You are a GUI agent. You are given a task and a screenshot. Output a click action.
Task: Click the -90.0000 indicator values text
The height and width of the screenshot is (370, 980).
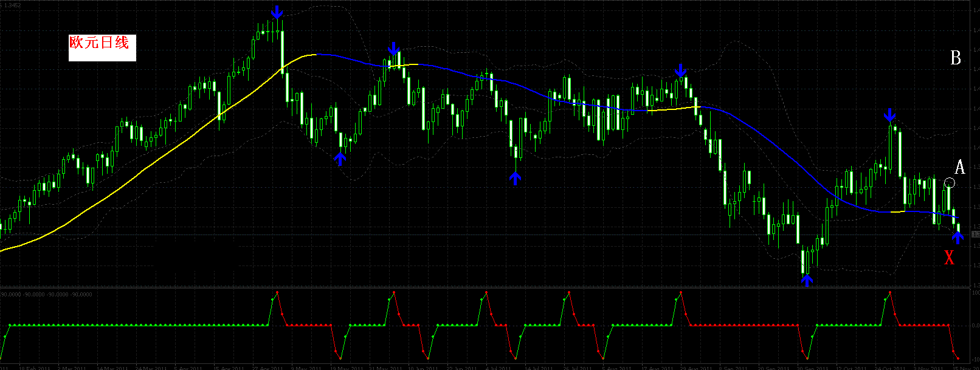pos(47,294)
